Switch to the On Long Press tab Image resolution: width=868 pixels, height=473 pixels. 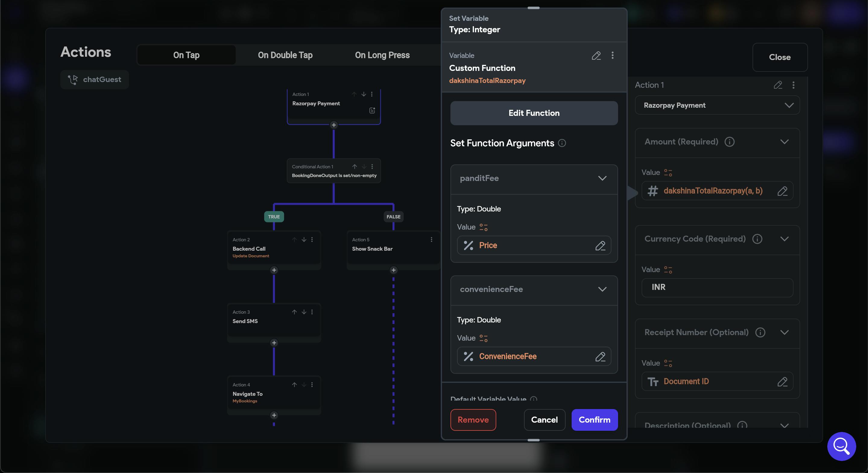[x=382, y=55]
